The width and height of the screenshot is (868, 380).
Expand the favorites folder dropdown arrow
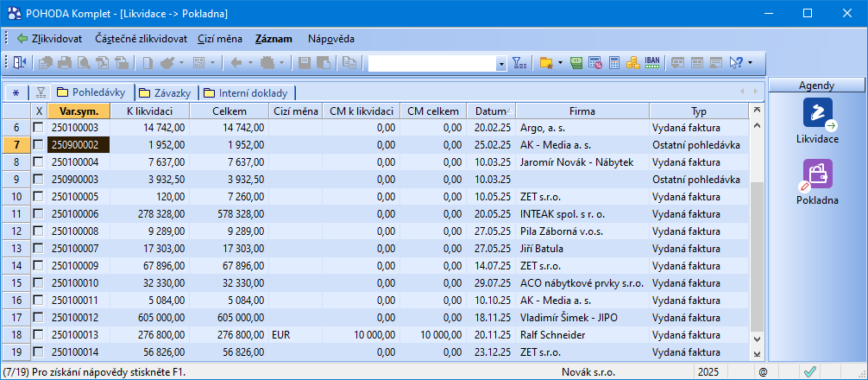560,63
